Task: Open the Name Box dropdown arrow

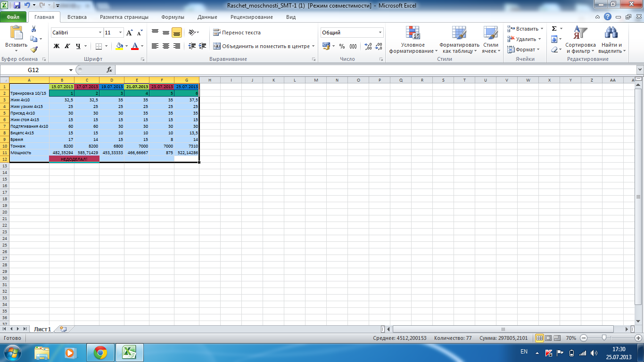Action: click(x=71, y=70)
